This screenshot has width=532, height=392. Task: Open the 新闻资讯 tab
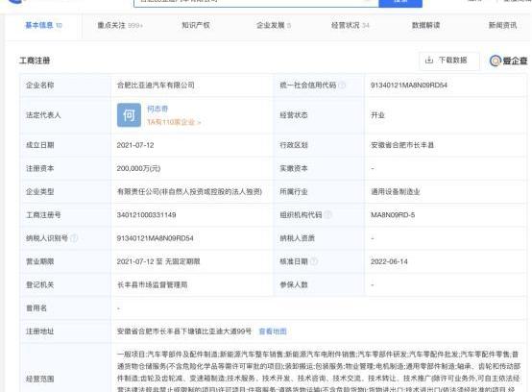(x=502, y=25)
